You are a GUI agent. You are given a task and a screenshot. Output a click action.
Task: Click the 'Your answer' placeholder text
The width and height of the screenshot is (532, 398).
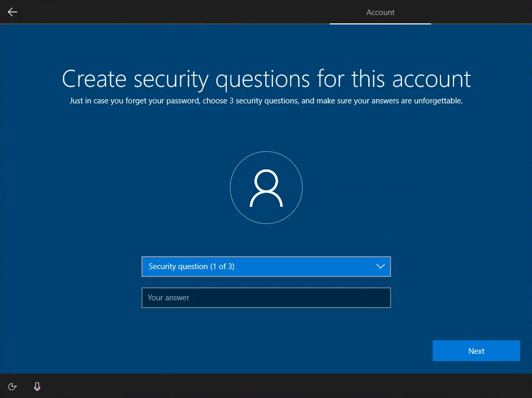coord(168,298)
